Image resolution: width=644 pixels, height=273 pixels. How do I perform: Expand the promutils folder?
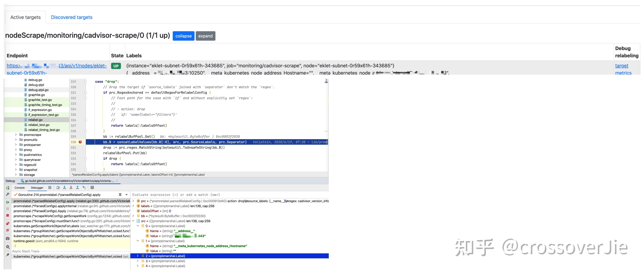pos(16,140)
